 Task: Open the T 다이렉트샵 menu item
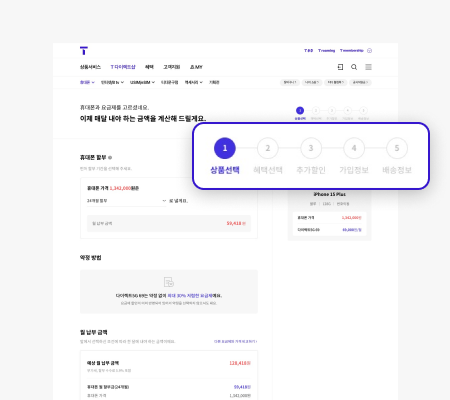coord(123,67)
